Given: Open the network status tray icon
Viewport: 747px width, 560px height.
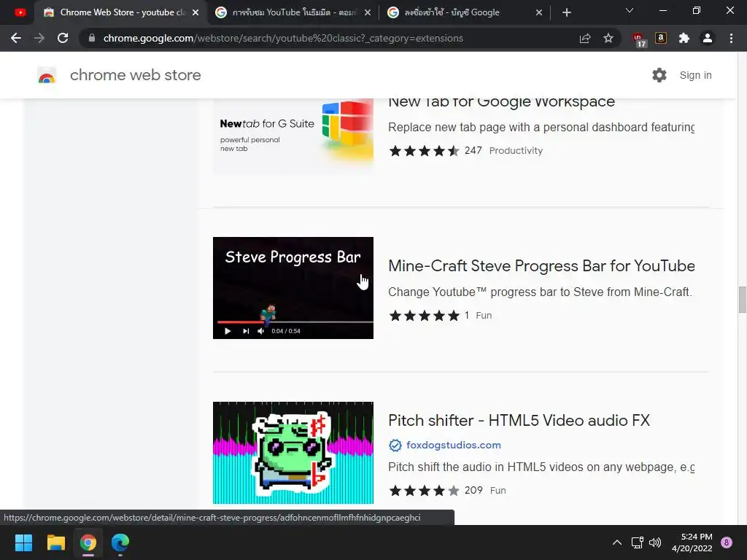Looking at the screenshot, I should coord(637,542).
